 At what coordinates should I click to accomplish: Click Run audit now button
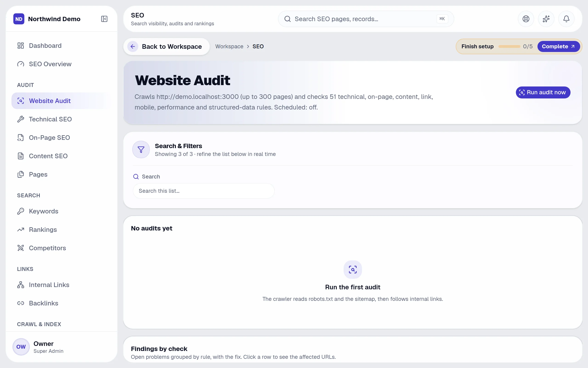point(543,92)
